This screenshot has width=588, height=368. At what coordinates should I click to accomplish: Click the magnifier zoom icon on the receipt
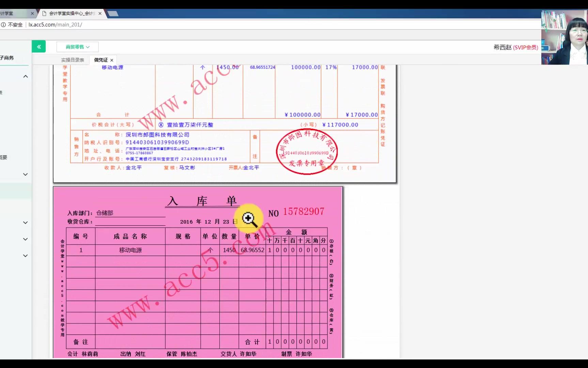click(249, 219)
